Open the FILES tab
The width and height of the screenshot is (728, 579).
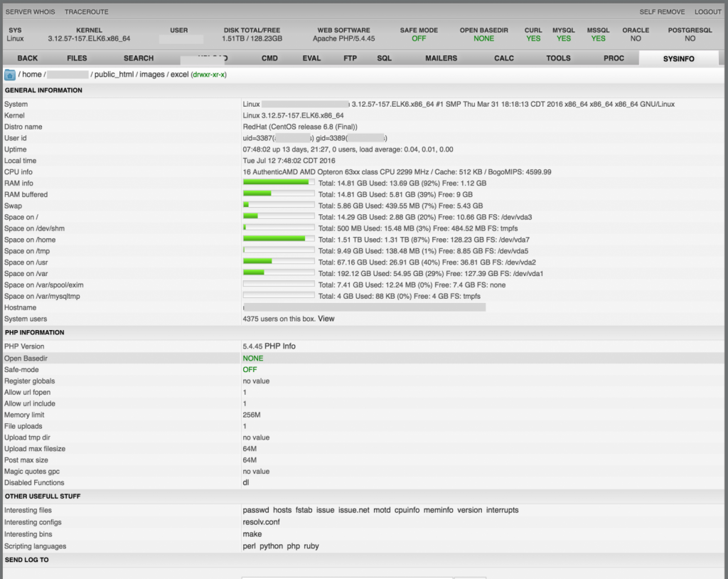[x=77, y=58]
